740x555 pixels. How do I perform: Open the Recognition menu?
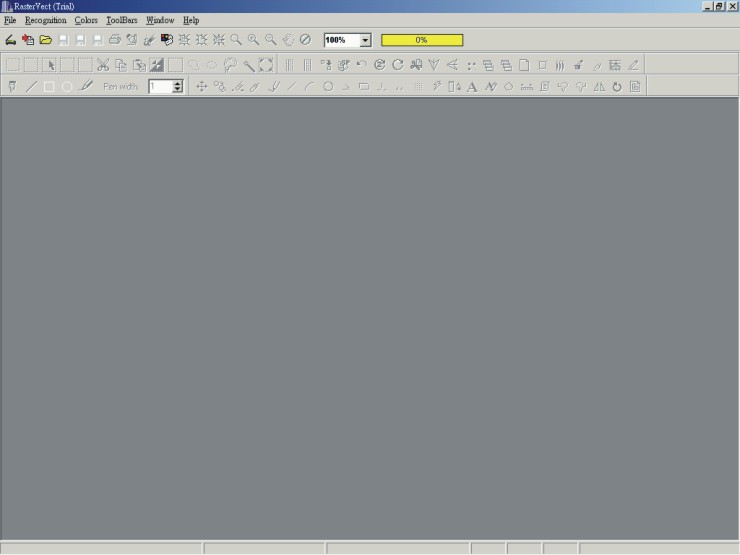click(46, 20)
